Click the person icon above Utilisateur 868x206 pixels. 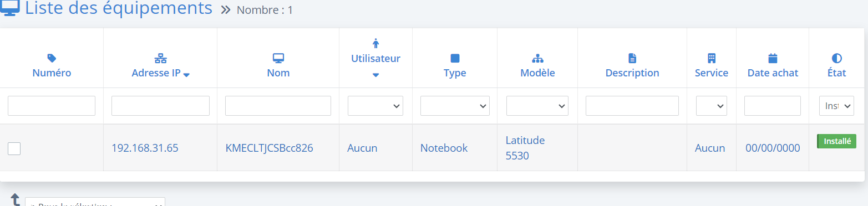coord(375,43)
